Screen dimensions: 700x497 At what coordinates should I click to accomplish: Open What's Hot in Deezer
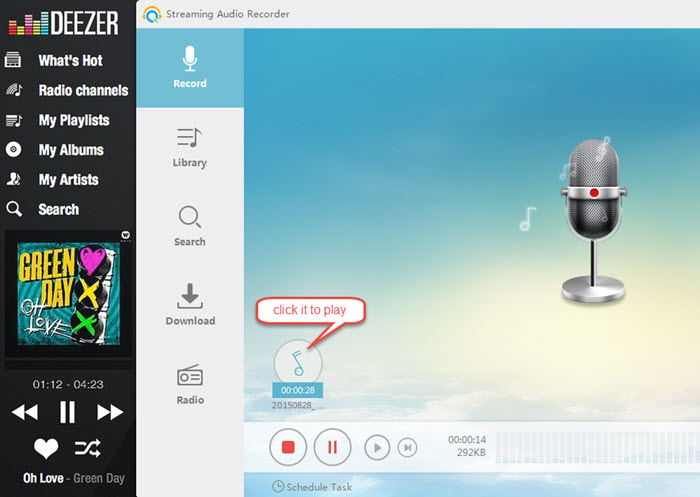[x=71, y=60]
